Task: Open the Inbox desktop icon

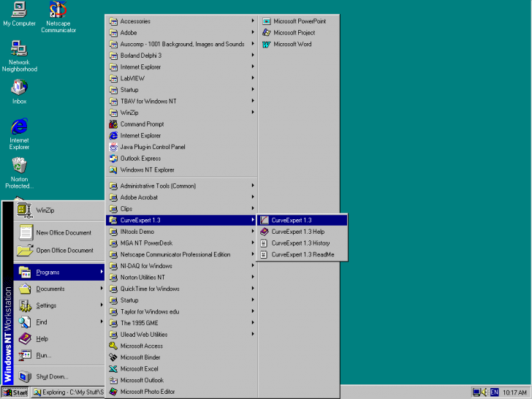Action: click(x=19, y=89)
